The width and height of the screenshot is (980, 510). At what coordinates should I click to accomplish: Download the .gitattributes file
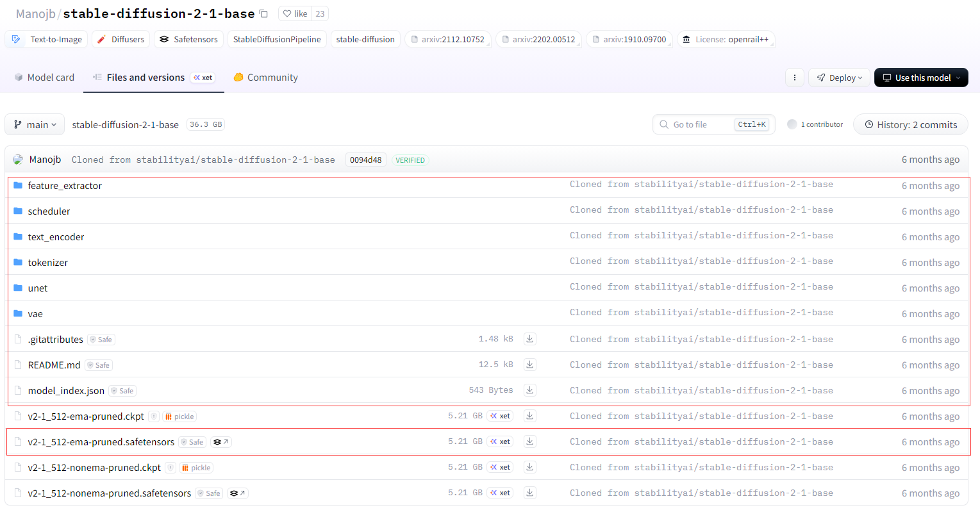point(530,339)
